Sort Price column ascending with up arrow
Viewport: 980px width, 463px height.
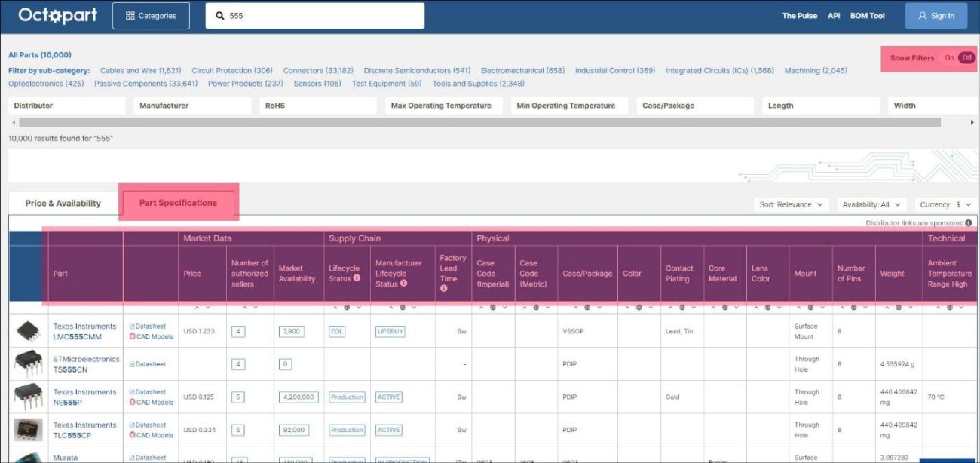(x=198, y=308)
